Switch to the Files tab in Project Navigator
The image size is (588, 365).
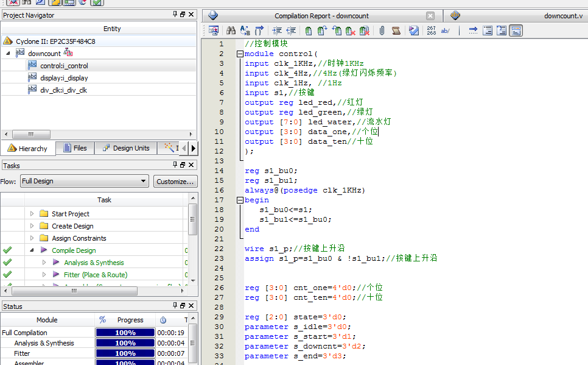[74, 148]
